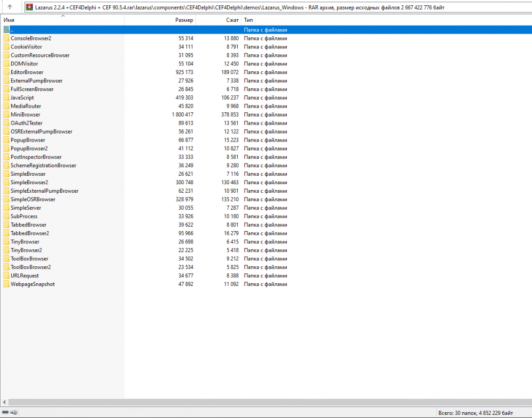The image size is (532, 418).
Task: Click the PopupBrowser folder icon
Action: (6, 140)
